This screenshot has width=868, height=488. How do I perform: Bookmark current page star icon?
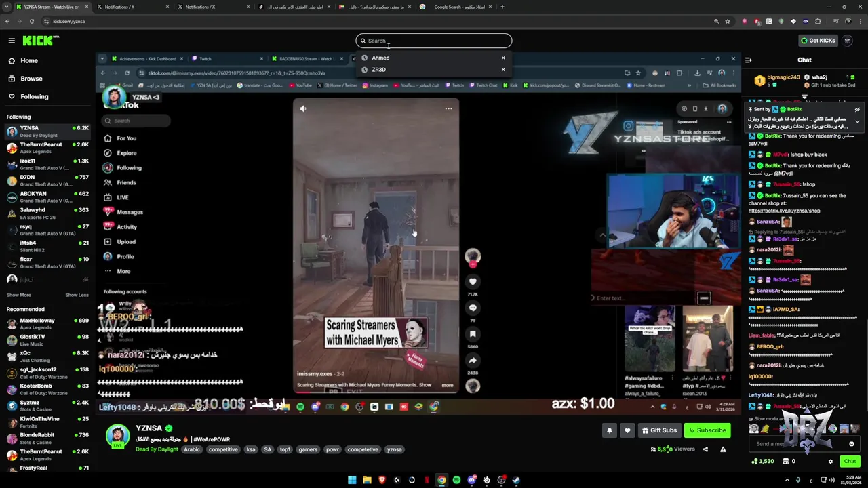pos(728,21)
